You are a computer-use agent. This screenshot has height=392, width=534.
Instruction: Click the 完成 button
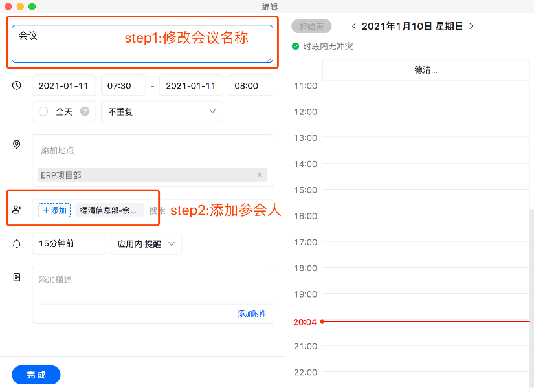[36, 375]
